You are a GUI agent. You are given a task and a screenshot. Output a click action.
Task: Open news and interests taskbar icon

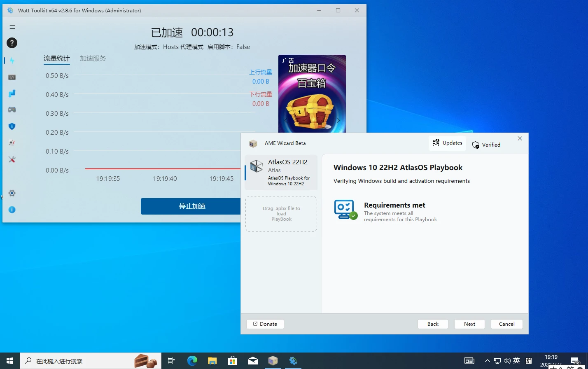[x=469, y=361]
